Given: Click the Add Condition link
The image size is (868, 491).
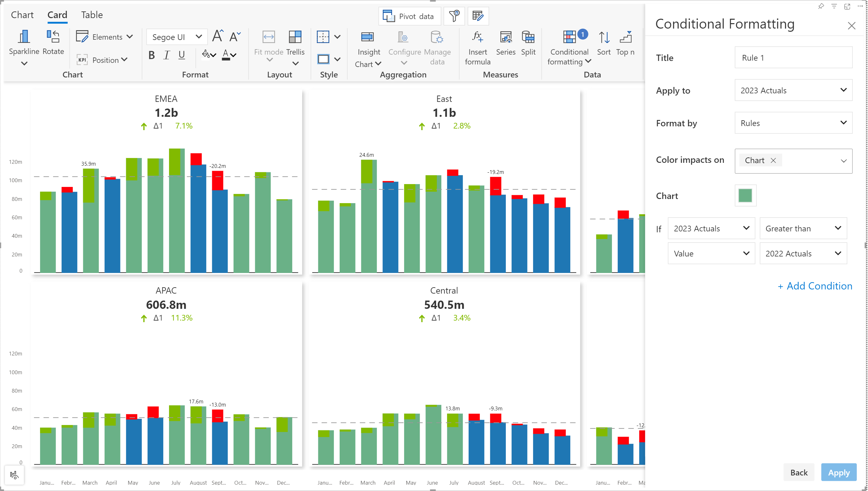Looking at the screenshot, I should click(815, 286).
